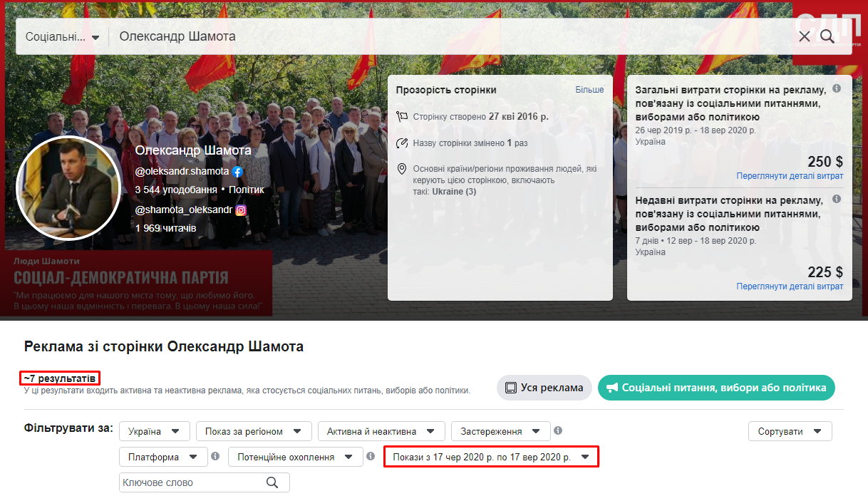
Task: Open Потенційне охоплення filter dropdown
Action: pos(296,457)
